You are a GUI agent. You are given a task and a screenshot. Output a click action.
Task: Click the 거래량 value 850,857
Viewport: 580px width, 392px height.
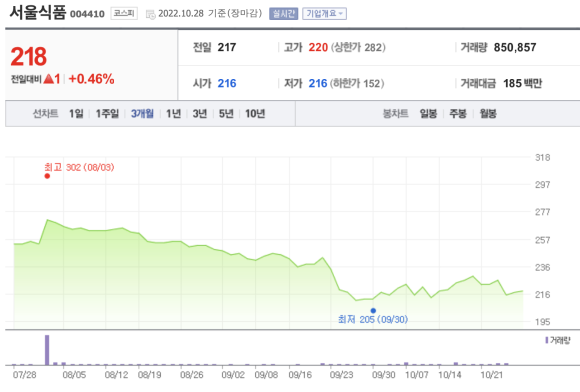[x=515, y=47]
